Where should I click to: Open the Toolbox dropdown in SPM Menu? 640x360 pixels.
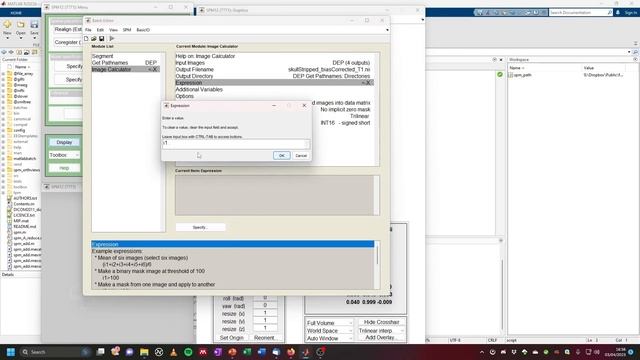64,155
